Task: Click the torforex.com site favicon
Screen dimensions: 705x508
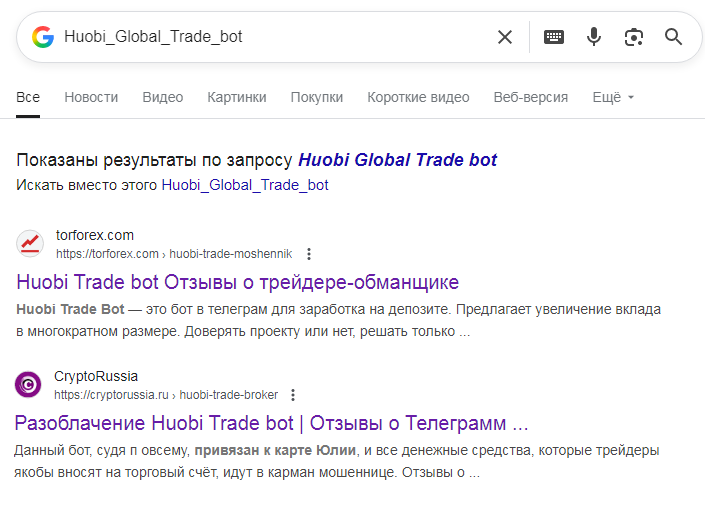Action: tap(30, 244)
